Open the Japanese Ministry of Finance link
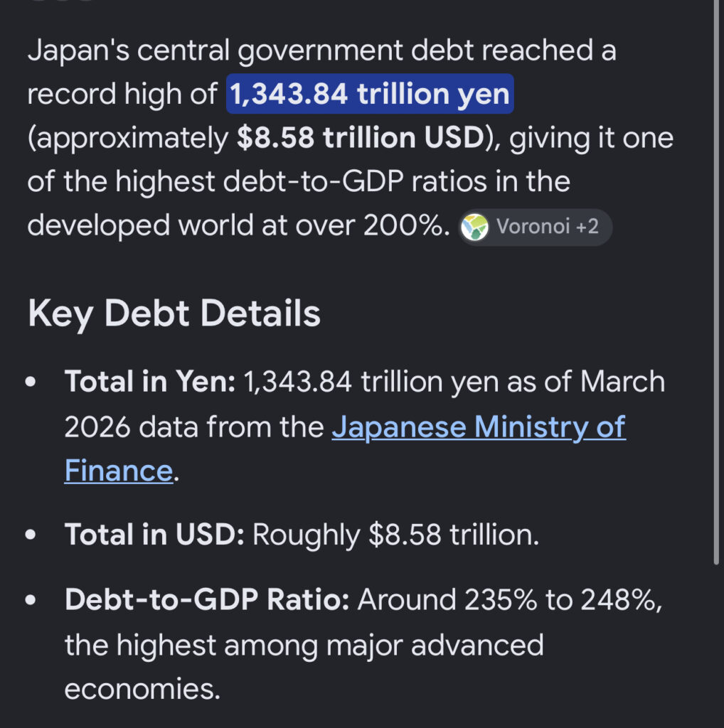The image size is (724, 728). coord(345,449)
